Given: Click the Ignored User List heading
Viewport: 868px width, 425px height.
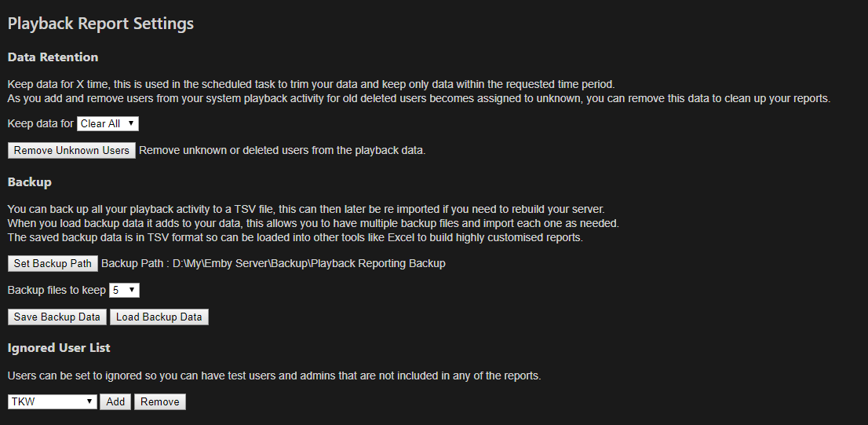Looking at the screenshot, I should point(59,347).
